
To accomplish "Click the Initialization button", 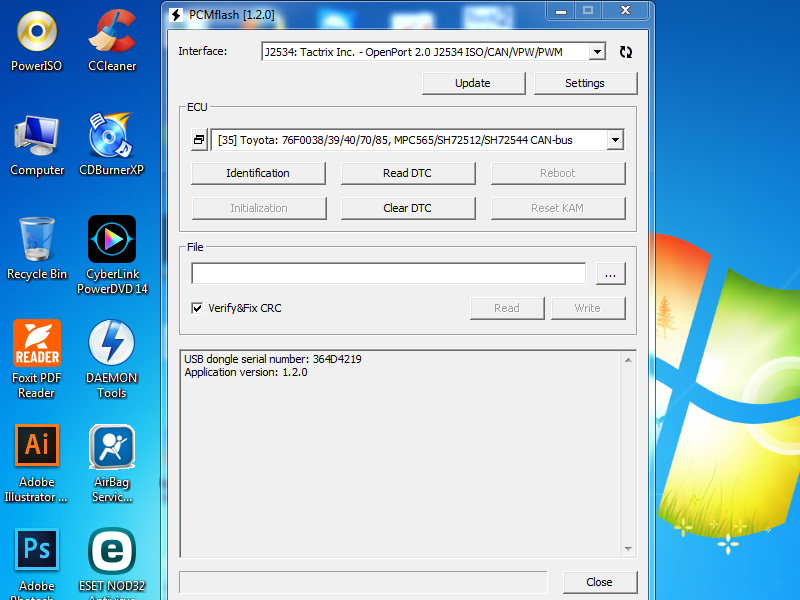I will pos(259,208).
